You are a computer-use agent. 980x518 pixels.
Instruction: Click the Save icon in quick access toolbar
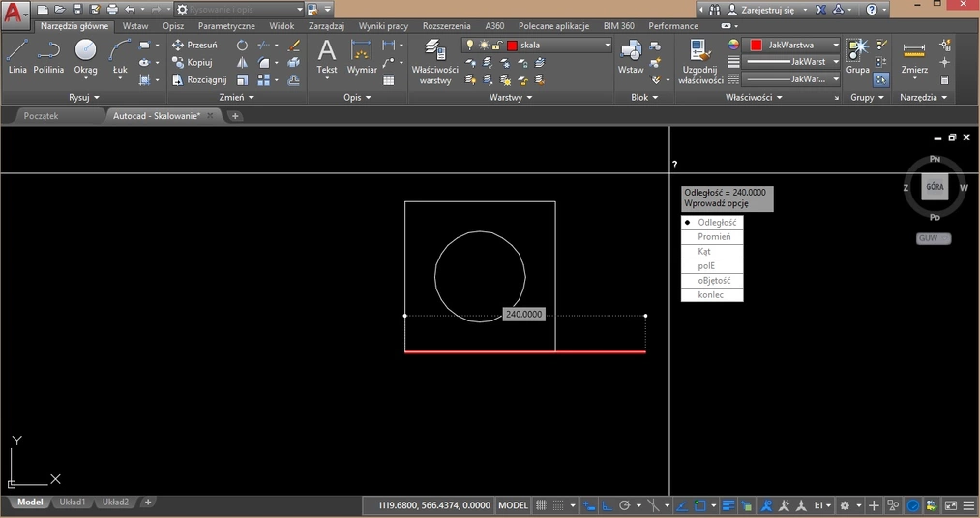(77, 10)
